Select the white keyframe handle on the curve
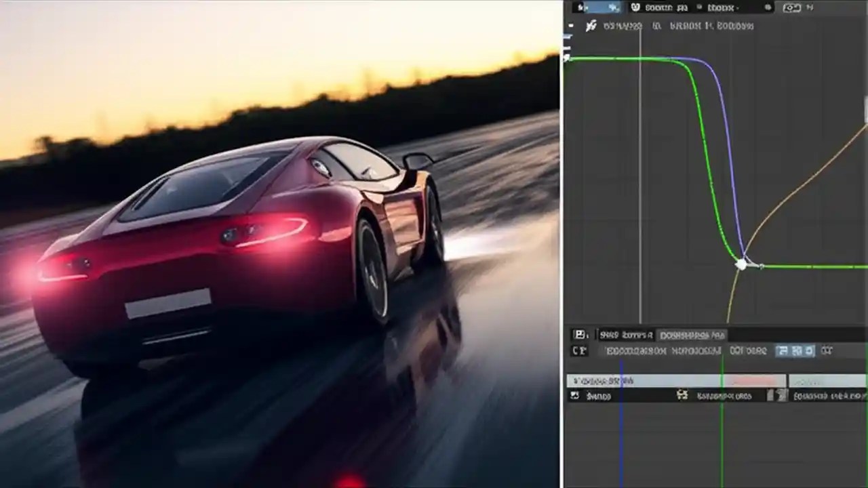The image size is (868, 488). pos(743,264)
